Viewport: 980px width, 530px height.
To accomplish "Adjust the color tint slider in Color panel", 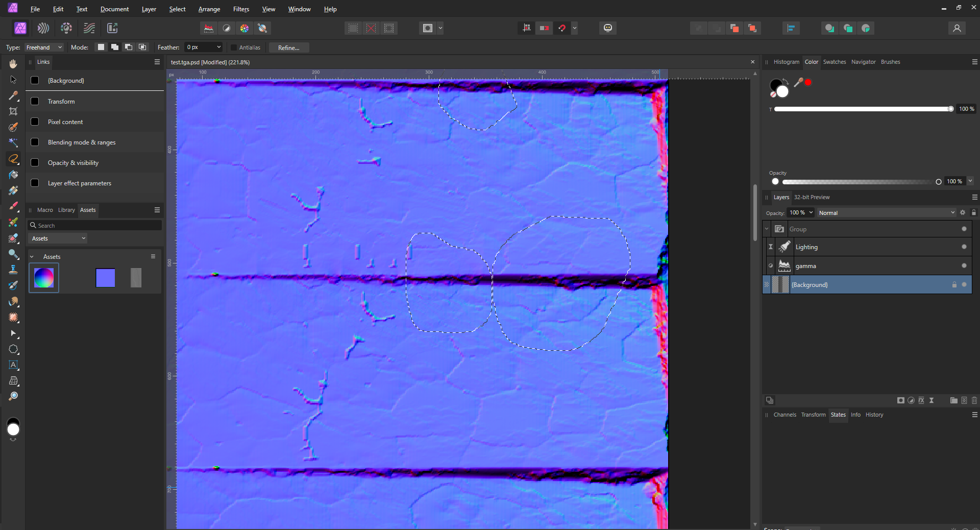I will pos(863,109).
